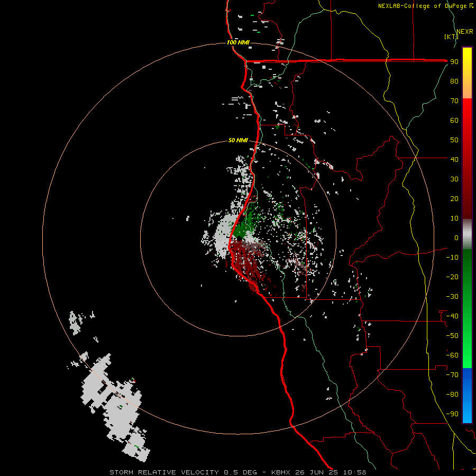
Task: Click the -10 value on velocity scale
Action: [452, 258]
